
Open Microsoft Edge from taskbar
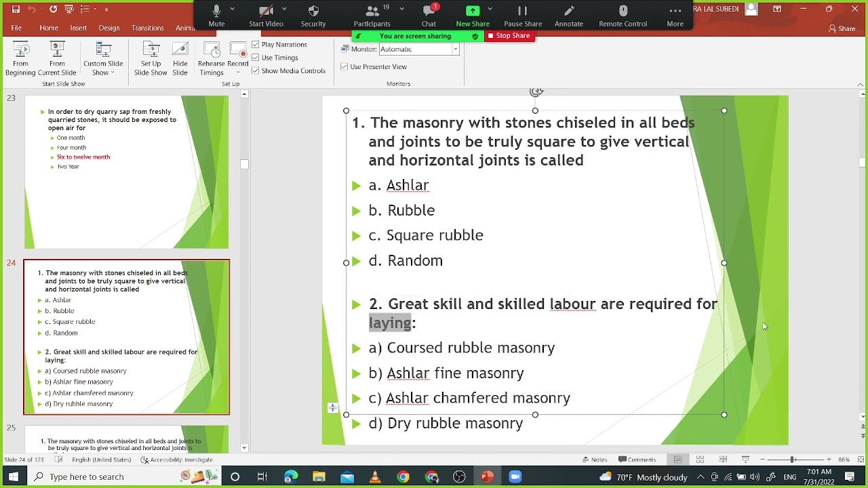tap(291, 477)
